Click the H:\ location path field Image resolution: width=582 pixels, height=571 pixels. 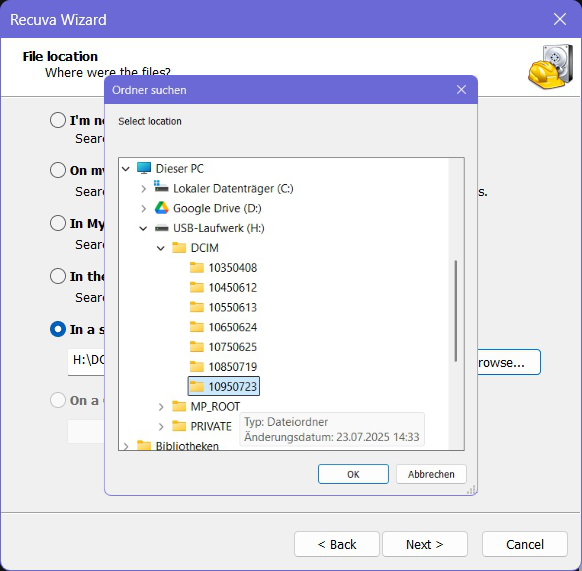86,362
